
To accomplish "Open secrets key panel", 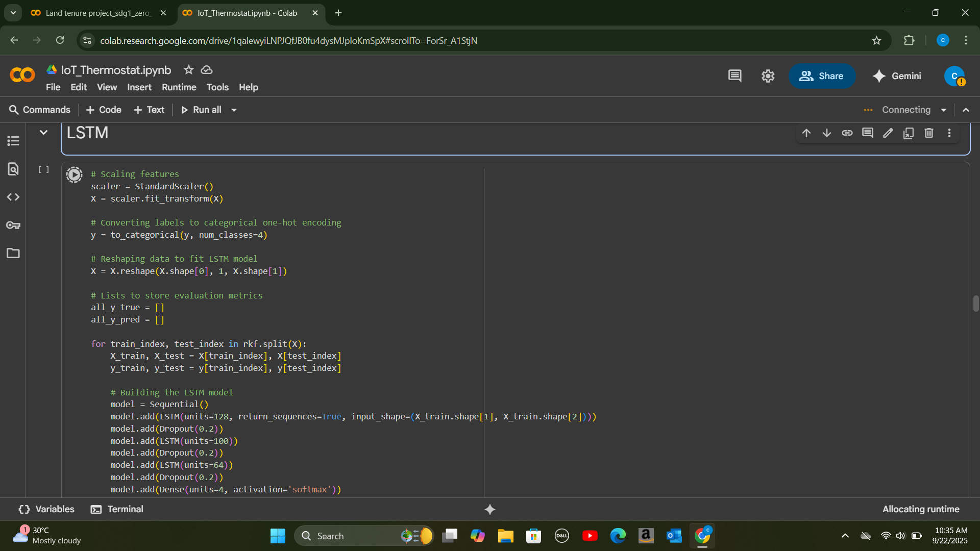I will [13, 225].
